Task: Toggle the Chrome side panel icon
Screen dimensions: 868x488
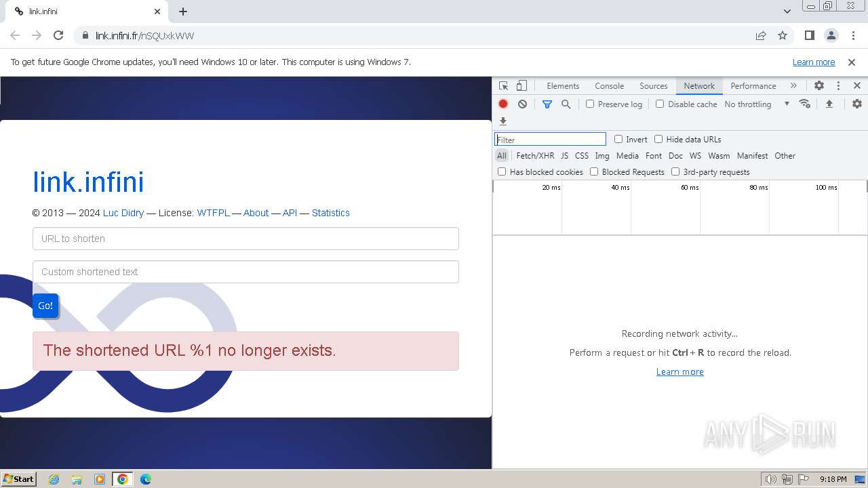Action: coord(810,35)
